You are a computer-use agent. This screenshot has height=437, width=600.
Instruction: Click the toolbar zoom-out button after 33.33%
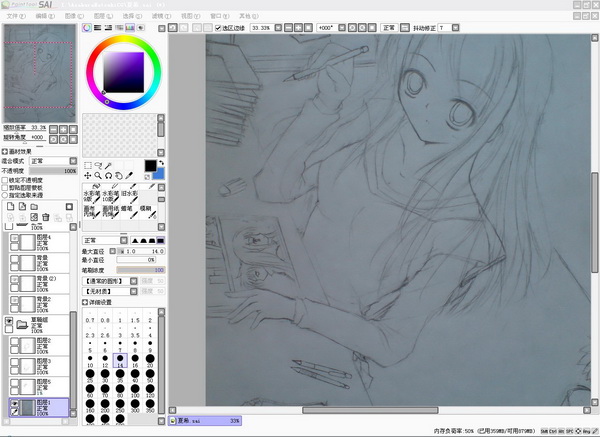coord(289,28)
